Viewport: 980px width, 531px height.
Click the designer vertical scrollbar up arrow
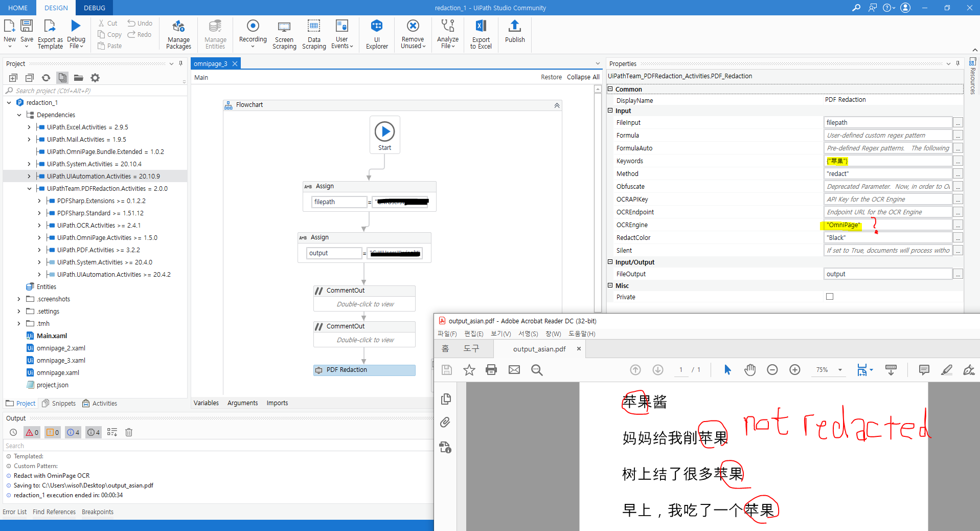598,89
